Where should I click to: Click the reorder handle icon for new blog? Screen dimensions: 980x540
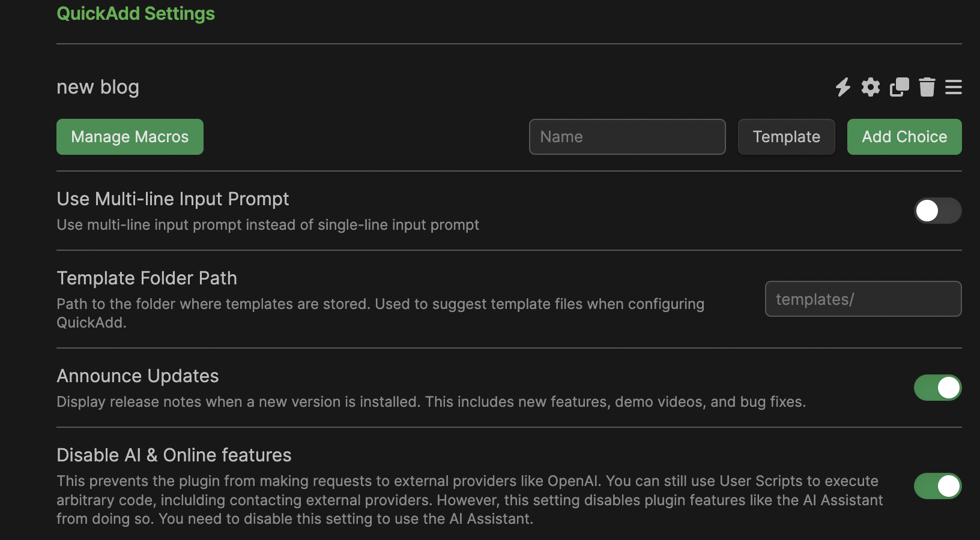coord(954,87)
